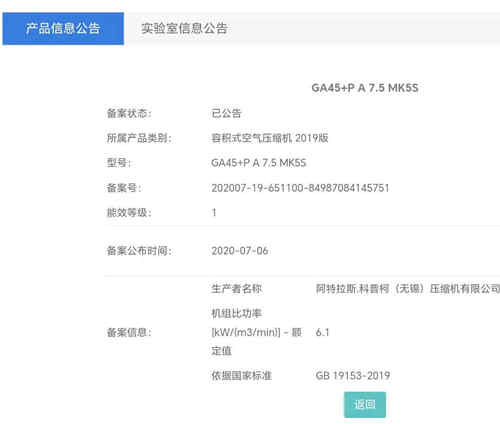Click the 备案公布时间 date 2020-07-06
This screenshot has width=500, height=424.
(x=240, y=251)
